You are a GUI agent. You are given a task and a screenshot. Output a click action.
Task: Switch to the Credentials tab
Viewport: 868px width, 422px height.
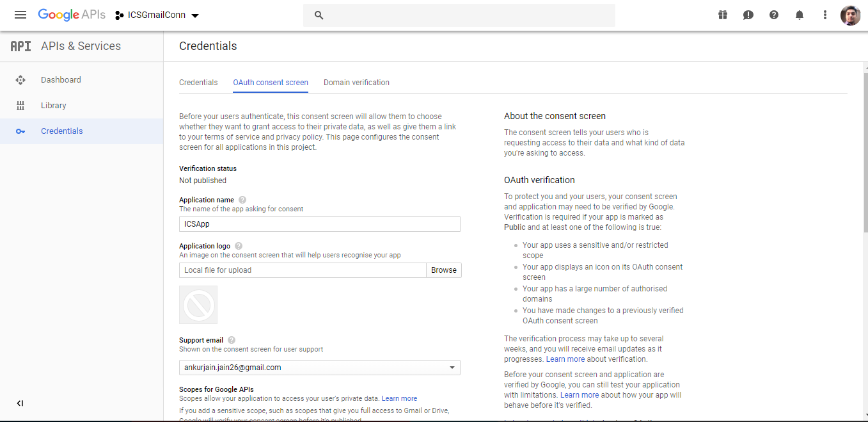(198, 83)
